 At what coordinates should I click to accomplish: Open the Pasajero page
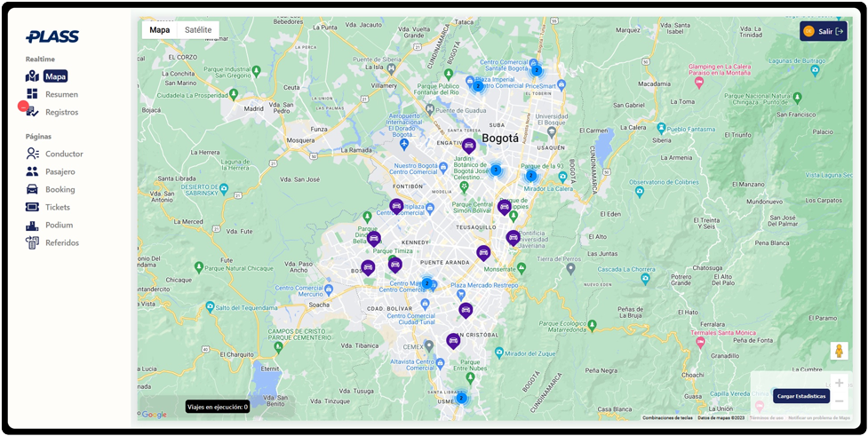pos(51,171)
